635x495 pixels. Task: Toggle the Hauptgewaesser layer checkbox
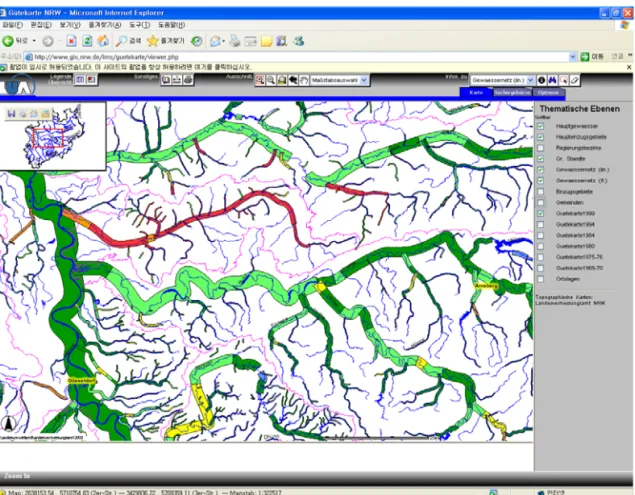[x=540, y=126]
